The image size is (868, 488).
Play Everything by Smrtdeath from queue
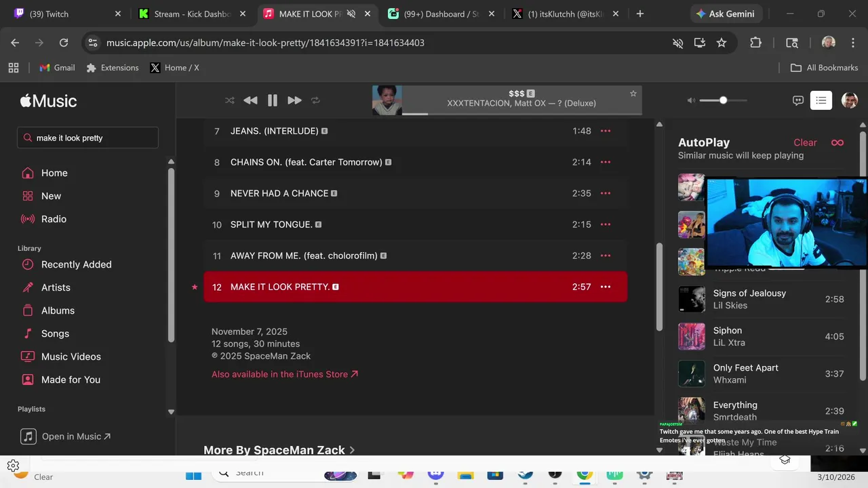pyautogui.click(x=762, y=411)
